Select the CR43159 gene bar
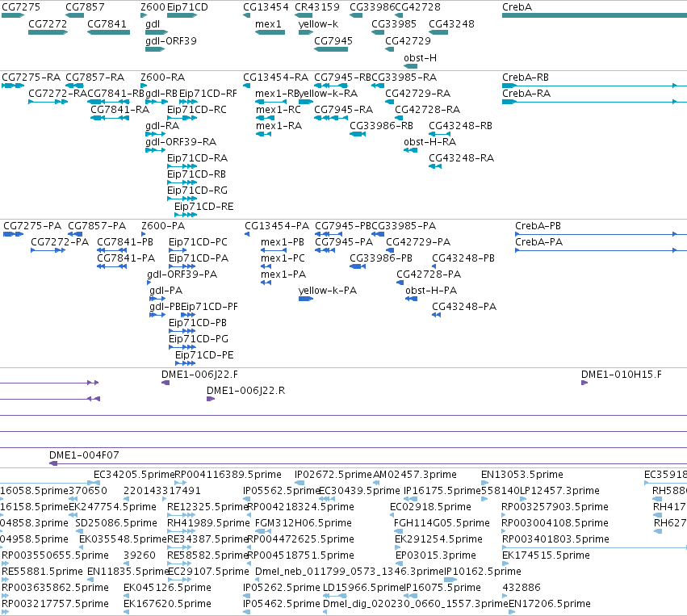Screen dimensions: 687x616 (x=304, y=15)
